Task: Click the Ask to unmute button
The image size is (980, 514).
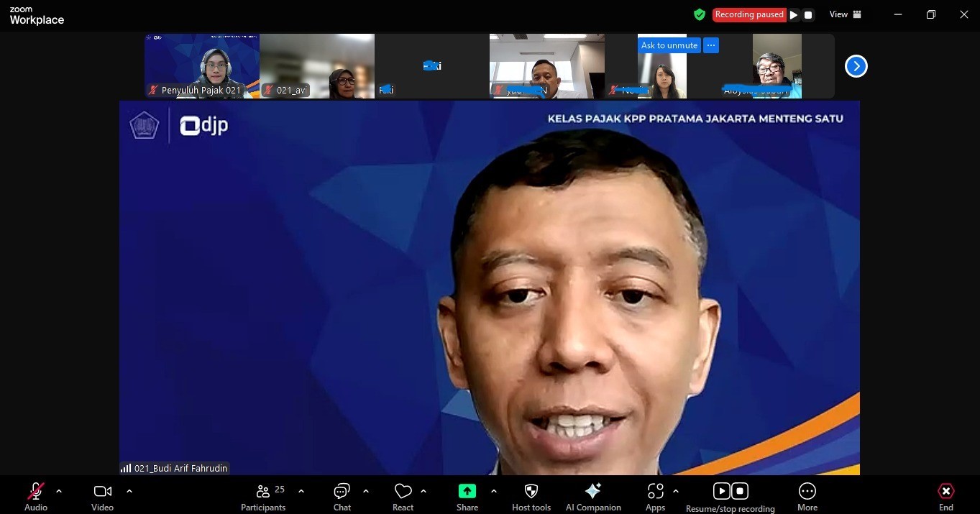Action: 669,45
